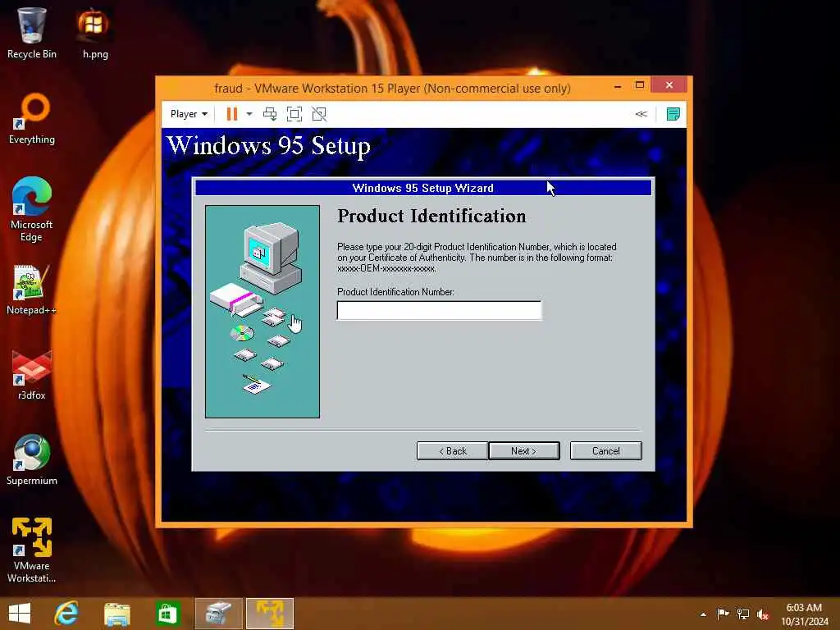Open the Recycle Bin desktop icon

click(32, 33)
